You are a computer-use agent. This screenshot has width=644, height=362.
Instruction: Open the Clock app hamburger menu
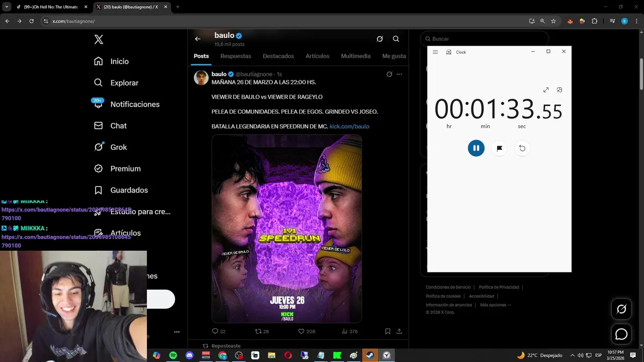point(435,52)
